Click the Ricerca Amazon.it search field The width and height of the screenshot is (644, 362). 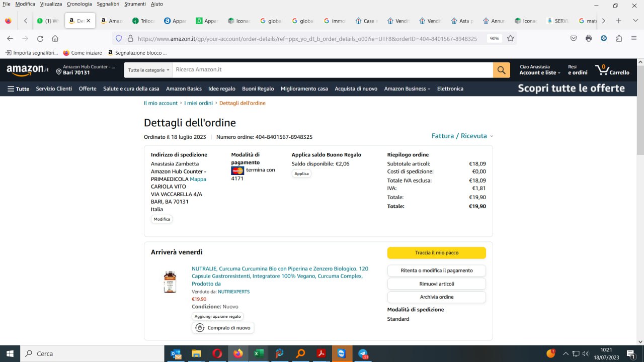(x=332, y=70)
